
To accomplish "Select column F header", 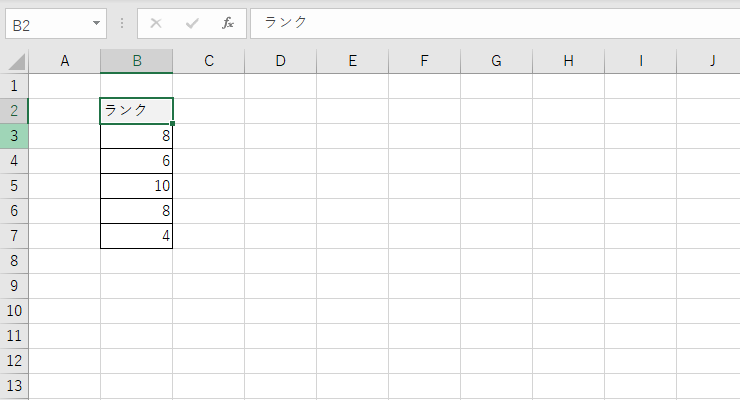I will click(425, 61).
